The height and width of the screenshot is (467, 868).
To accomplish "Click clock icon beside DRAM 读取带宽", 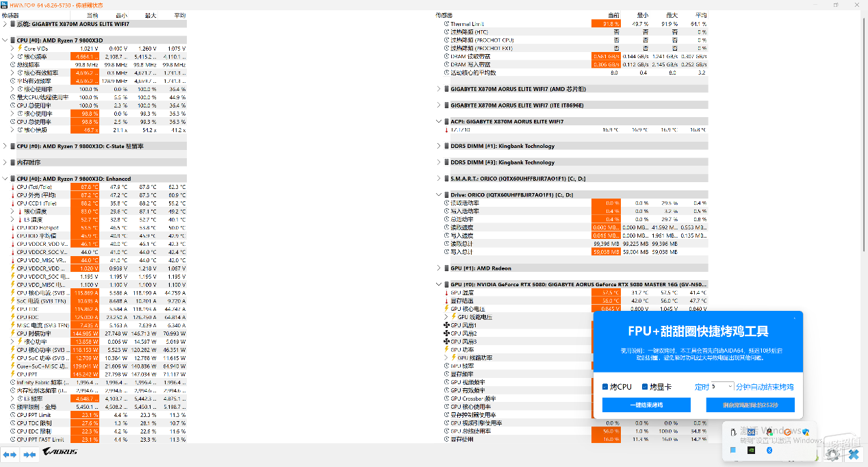I will (446, 56).
